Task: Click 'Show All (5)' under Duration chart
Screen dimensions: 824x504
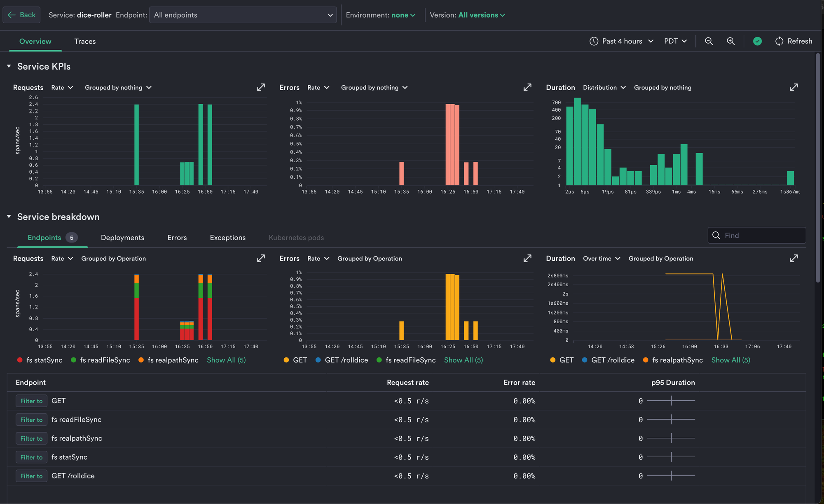Action: (731, 360)
